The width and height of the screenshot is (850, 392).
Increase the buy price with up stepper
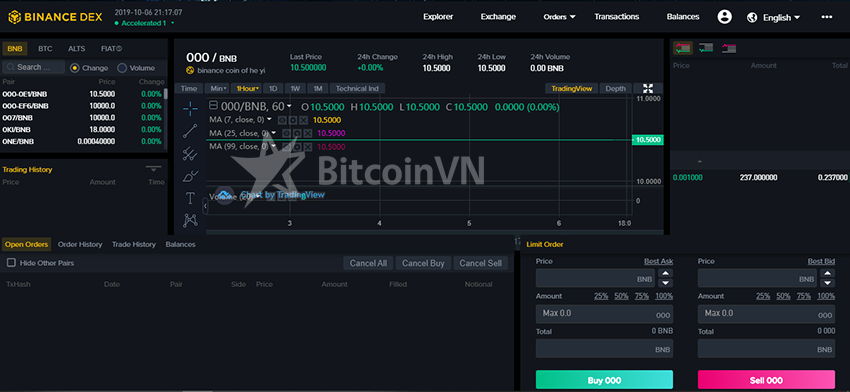[x=665, y=273]
